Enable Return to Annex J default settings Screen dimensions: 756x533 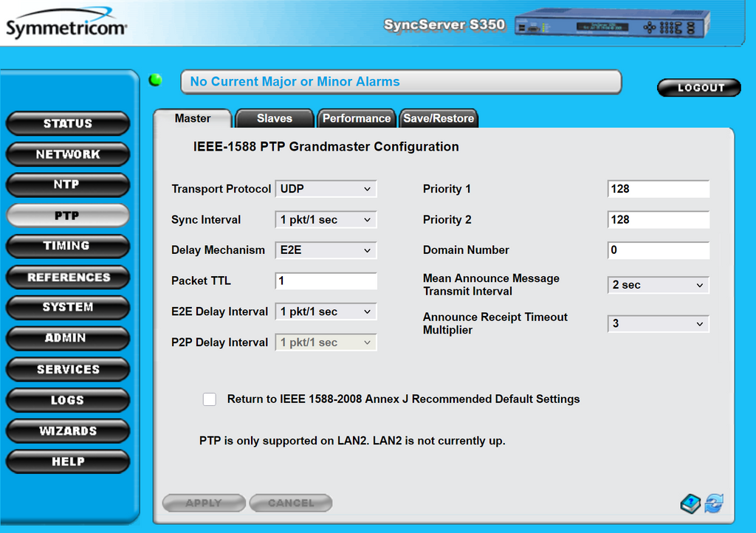point(210,399)
